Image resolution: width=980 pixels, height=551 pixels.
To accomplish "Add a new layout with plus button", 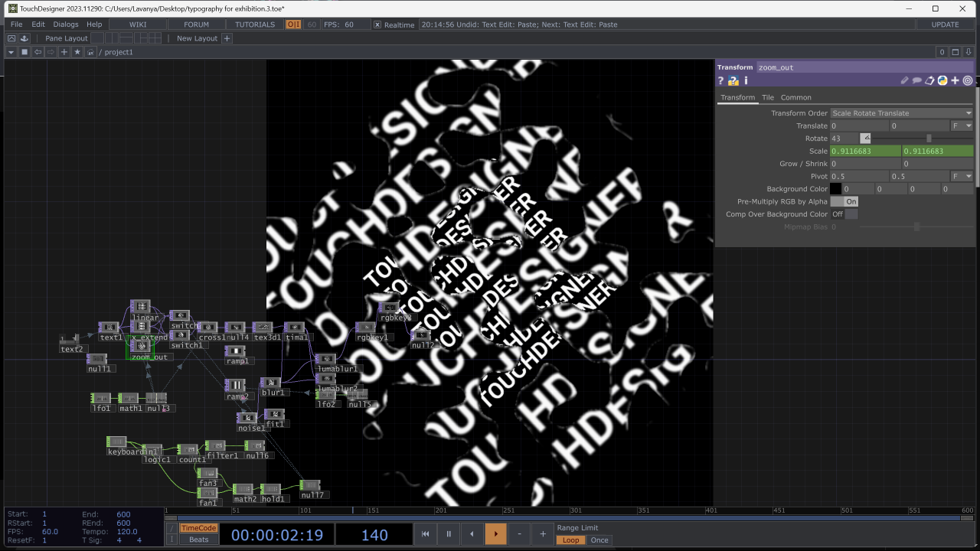I will [227, 38].
